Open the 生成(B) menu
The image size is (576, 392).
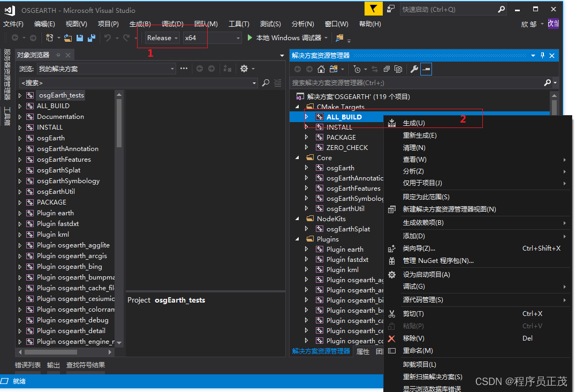pos(140,24)
